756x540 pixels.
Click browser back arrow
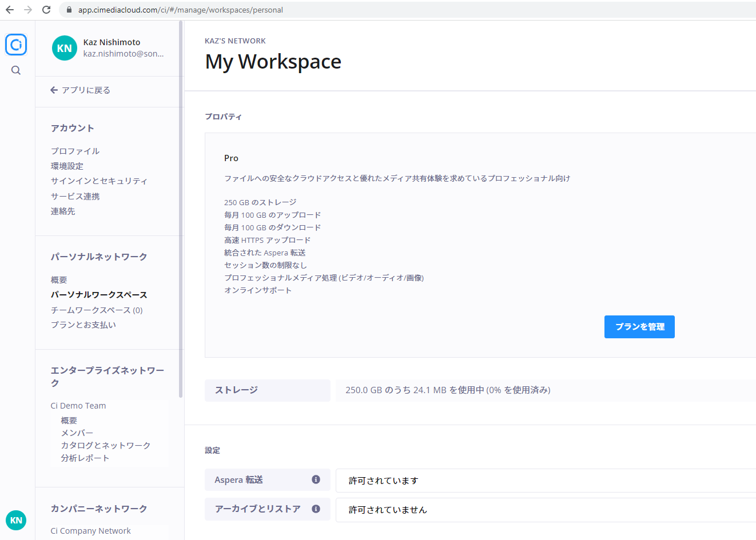coord(10,10)
